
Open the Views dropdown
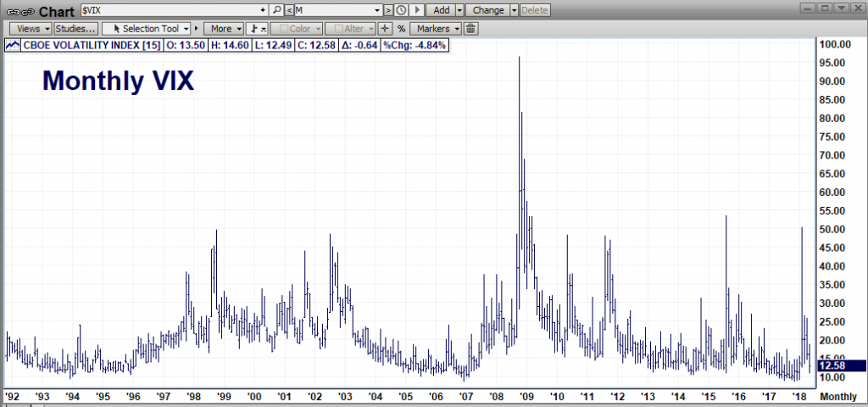(31, 28)
